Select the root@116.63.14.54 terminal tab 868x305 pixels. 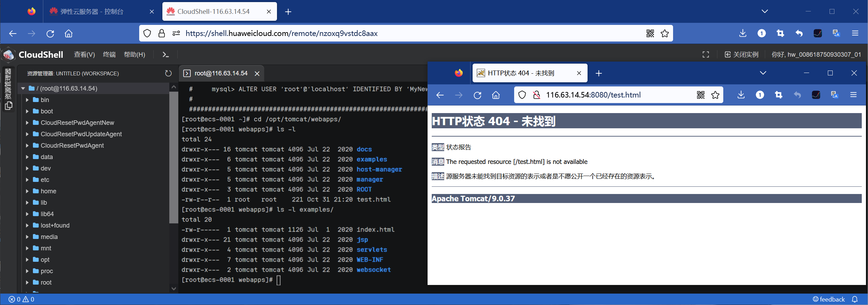click(221, 73)
